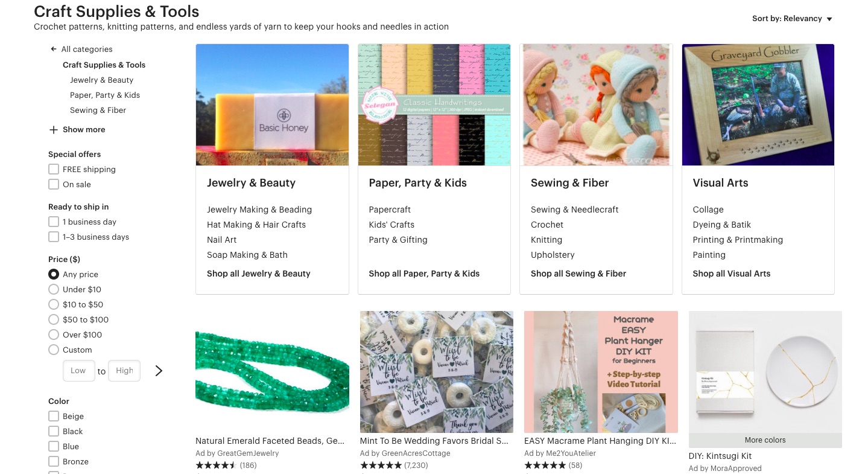Select the Under $10 price radio button
The width and height of the screenshot is (868, 474).
[x=54, y=289]
